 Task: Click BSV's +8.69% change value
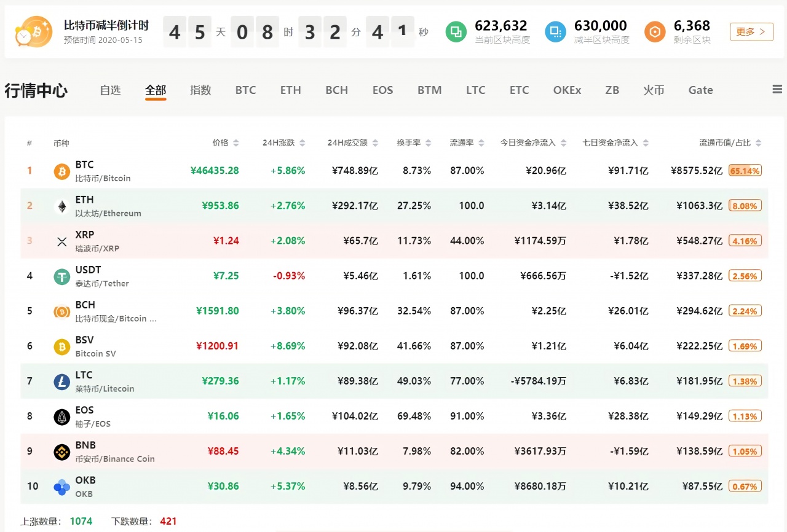click(x=288, y=346)
